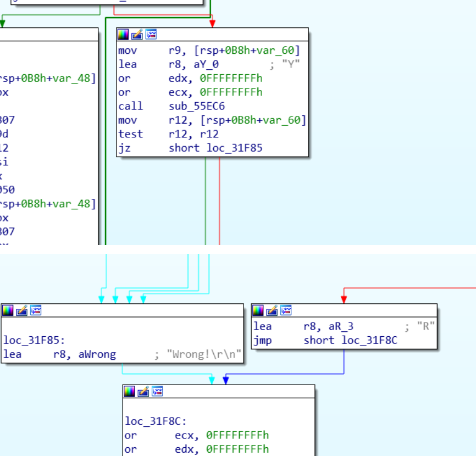This screenshot has height=456, width=476.
Task: Click loc_31F85 operand in the jz instruction
Action: click(x=234, y=148)
